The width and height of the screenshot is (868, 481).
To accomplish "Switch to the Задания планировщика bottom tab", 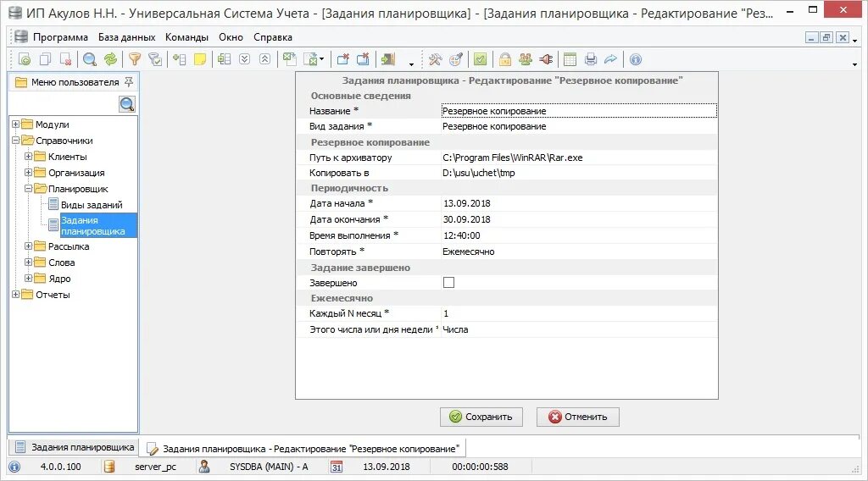I will 75,447.
